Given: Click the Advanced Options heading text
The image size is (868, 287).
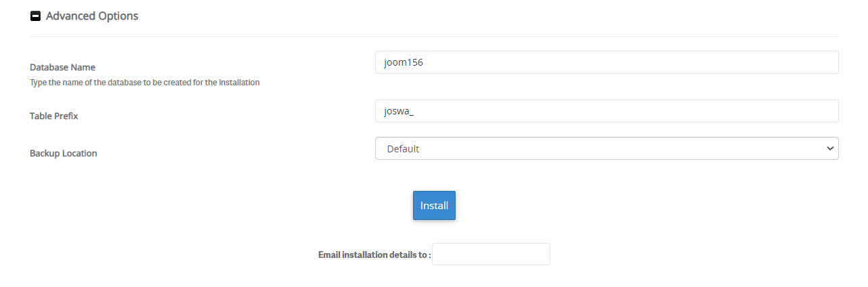Looking at the screenshot, I should tap(92, 16).
